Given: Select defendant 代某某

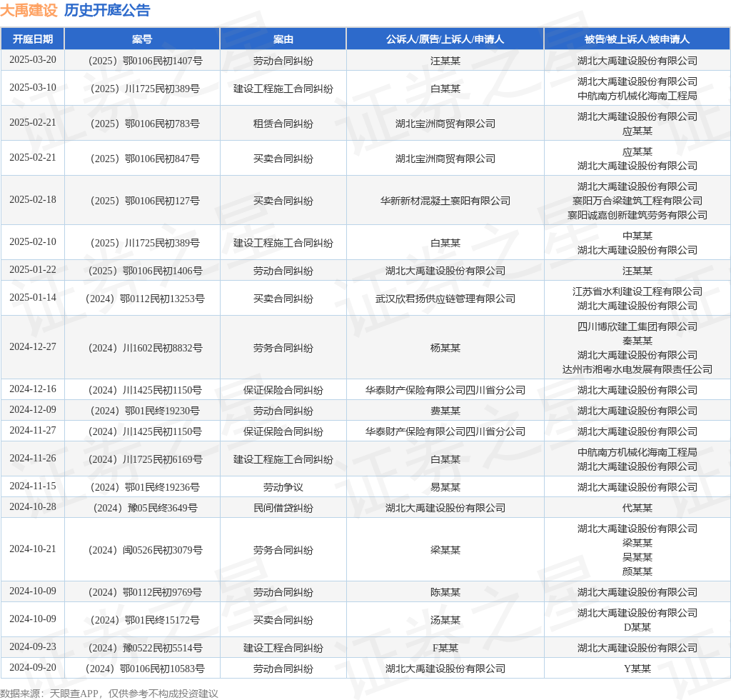Looking at the screenshot, I should coord(637,508).
